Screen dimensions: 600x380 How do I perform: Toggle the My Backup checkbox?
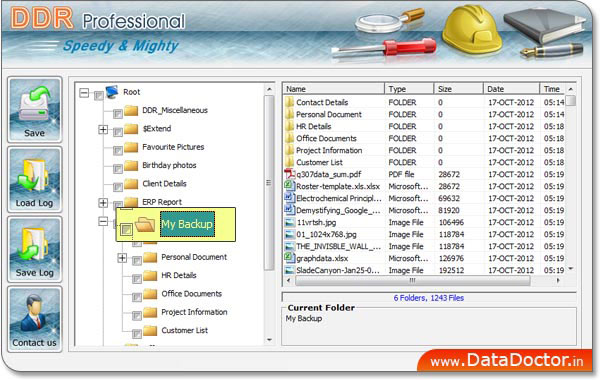(126, 230)
